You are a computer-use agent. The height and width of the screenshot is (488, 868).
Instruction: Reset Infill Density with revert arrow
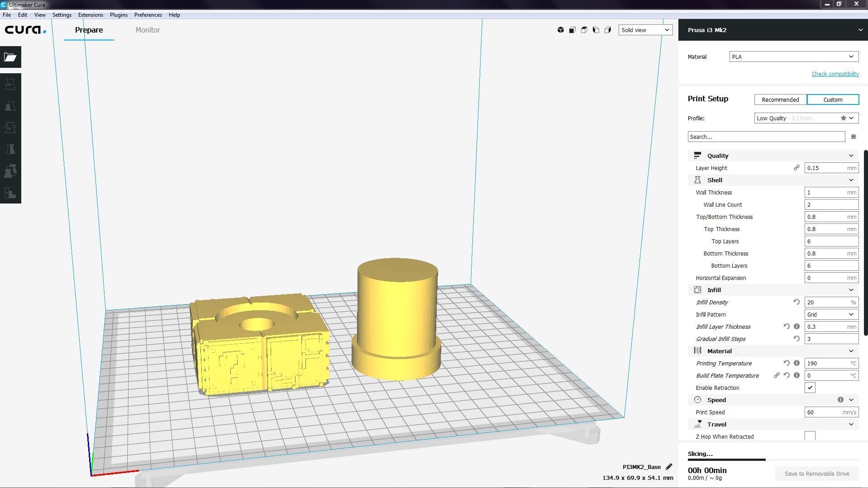(796, 302)
